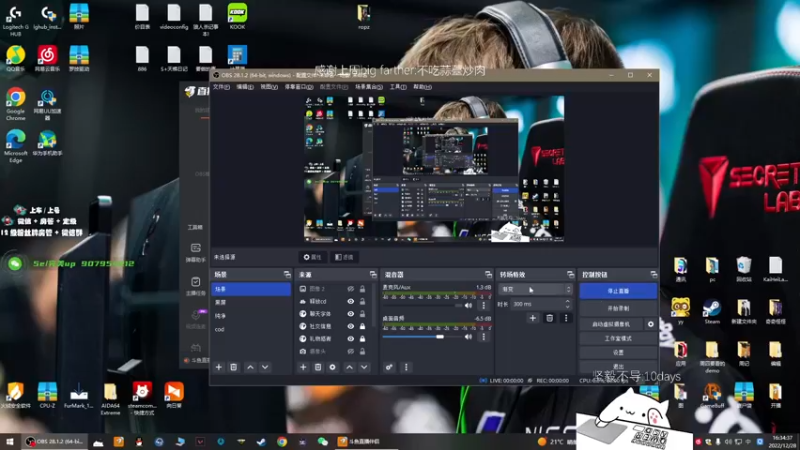Mute the Mic/Aux speaker icon
This screenshot has height=450, width=800.
pos(468,306)
